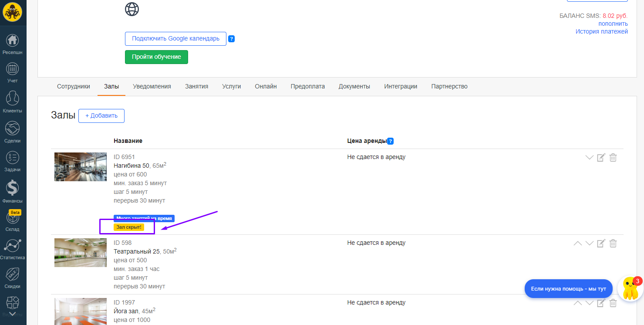Open the Клиенты section
Screen dimensions: 644x325
pyautogui.click(x=13, y=102)
